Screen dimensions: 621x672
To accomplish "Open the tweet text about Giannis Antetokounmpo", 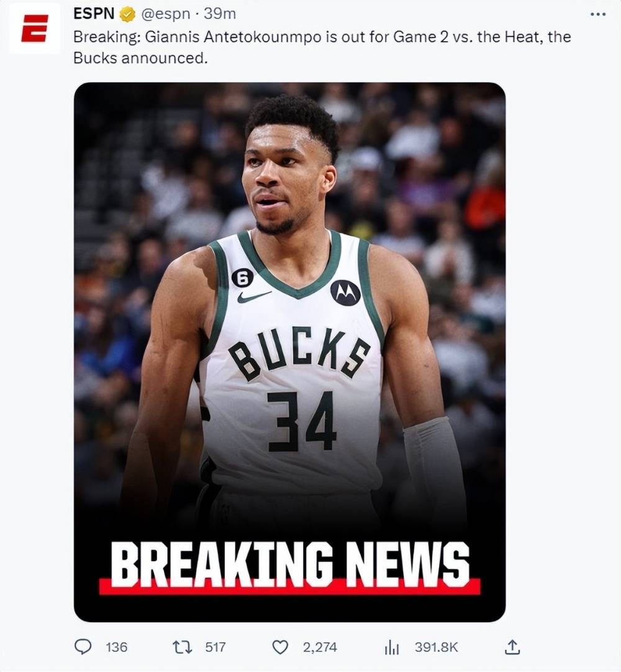I will 322,47.
